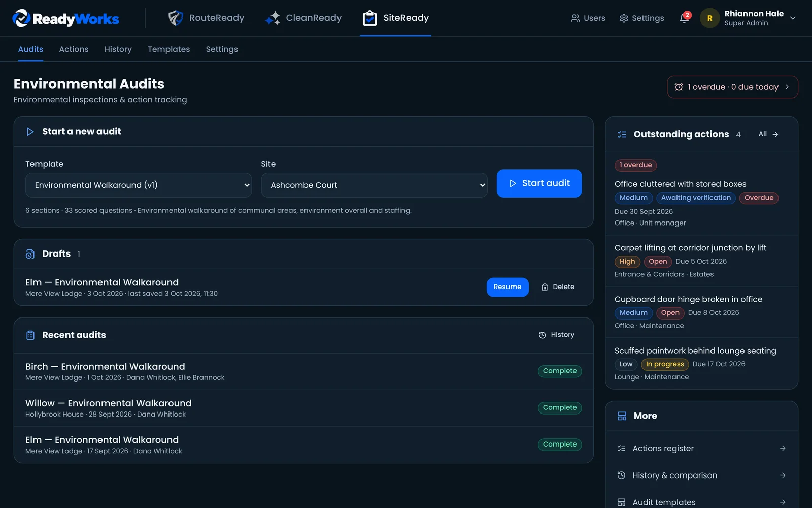Open completed Elm audit from 17 Sept 2026
The width and height of the screenshot is (812, 508).
[x=102, y=440]
